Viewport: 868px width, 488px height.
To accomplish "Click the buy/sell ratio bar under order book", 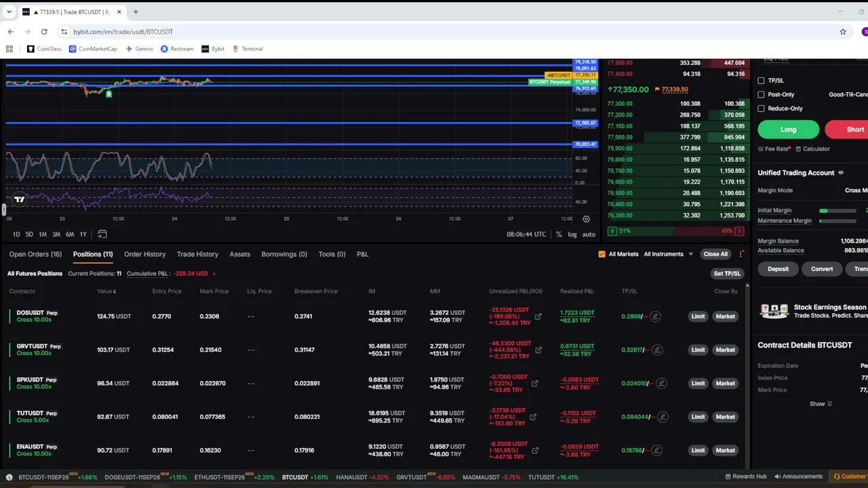I will (676, 231).
